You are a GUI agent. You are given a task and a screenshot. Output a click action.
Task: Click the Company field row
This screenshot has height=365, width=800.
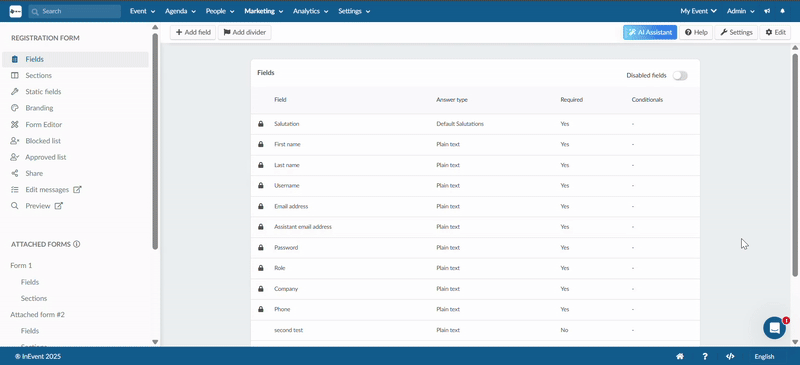pyautogui.click(x=475, y=289)
